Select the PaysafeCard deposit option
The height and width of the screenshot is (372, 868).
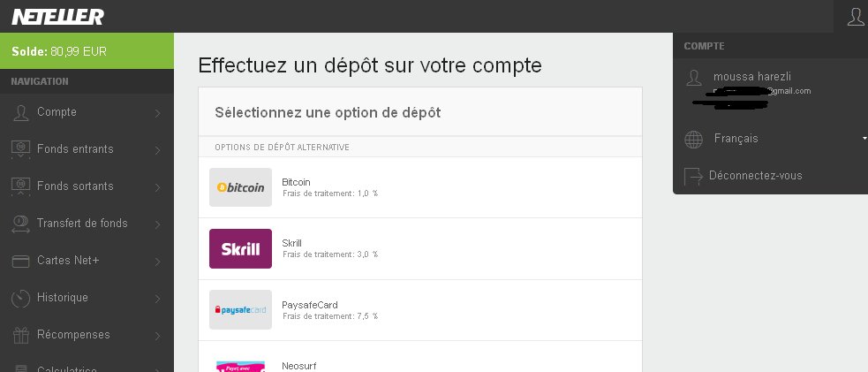tap(420, 310)
